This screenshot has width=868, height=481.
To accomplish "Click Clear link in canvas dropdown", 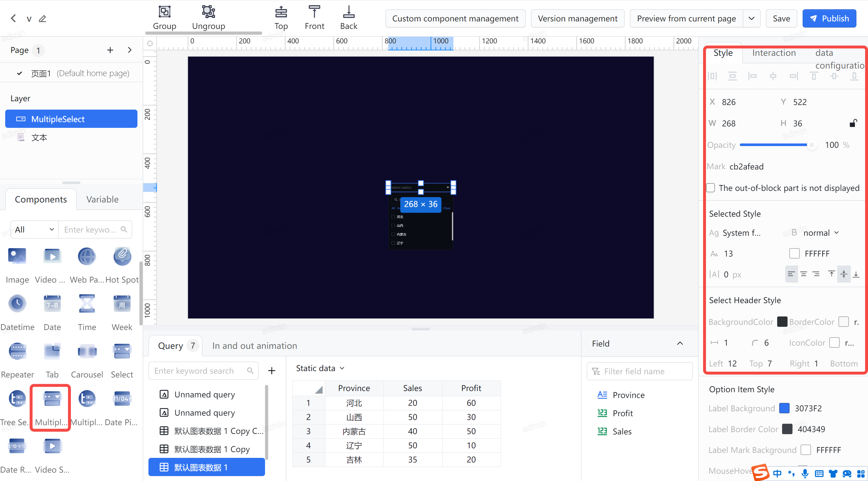I will [446, 208].
